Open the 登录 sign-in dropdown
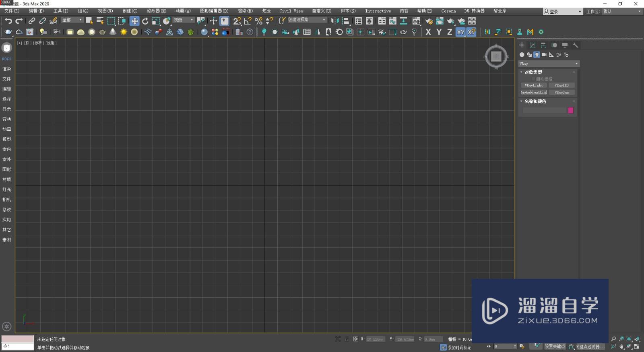644x352 pixels. (562, 11)
